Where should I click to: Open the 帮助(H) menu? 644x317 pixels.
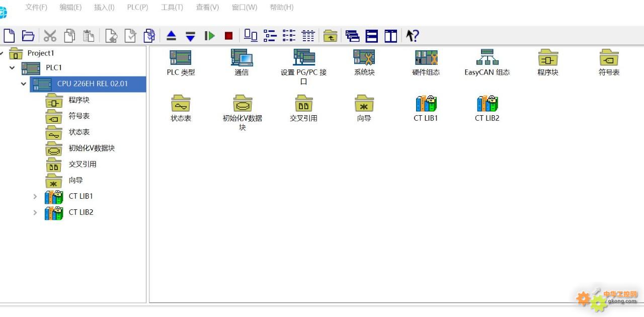[282, 7]
